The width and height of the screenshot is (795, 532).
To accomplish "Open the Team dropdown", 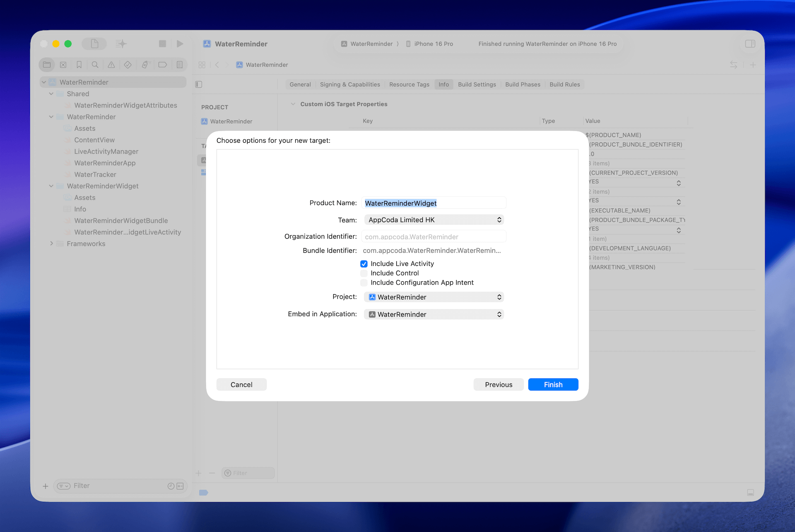I will 434,220.
